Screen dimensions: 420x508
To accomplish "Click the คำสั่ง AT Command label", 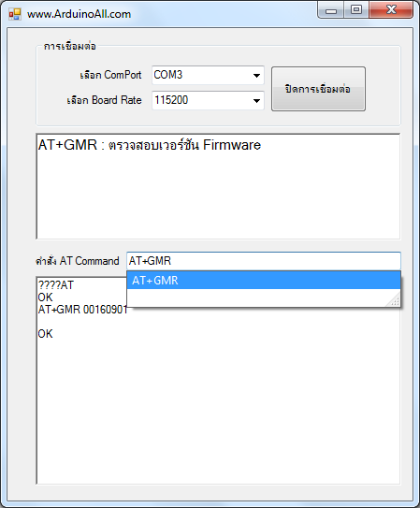I will [x=78, y=261].
